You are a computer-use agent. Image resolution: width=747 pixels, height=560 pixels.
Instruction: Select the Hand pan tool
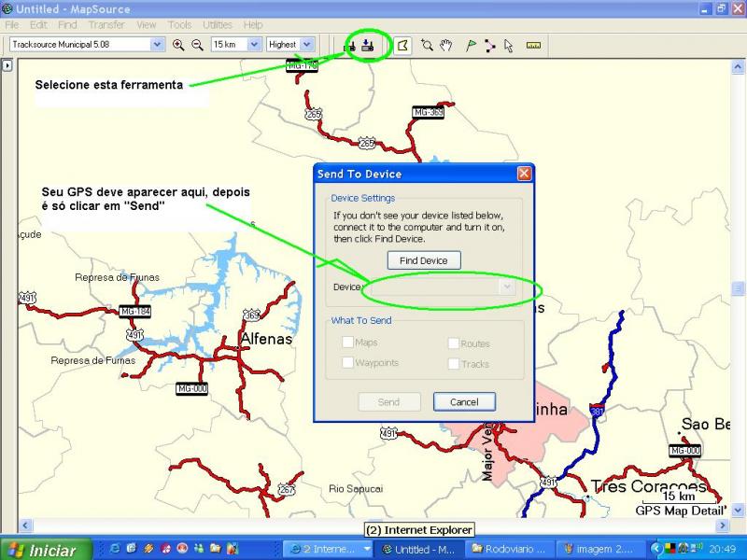446,45
